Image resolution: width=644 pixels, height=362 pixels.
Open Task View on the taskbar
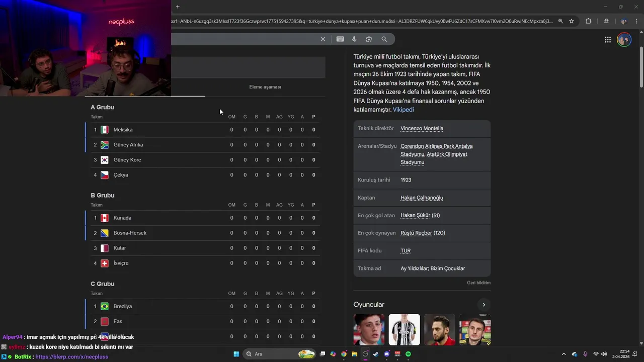[323, 354]
